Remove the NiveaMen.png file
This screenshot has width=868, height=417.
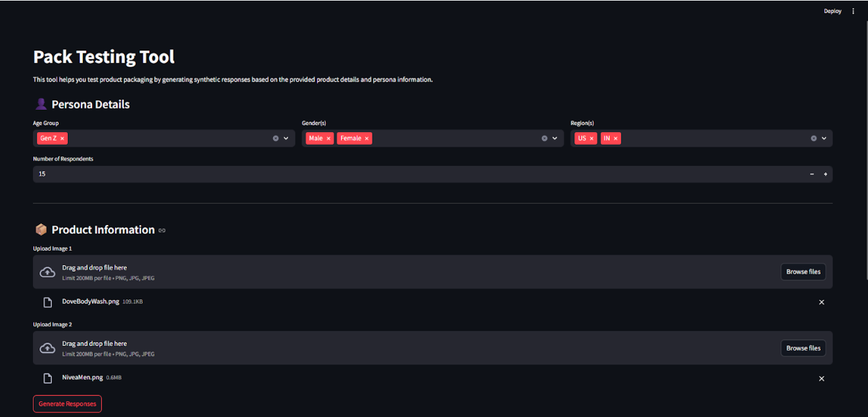pos(821,379)
